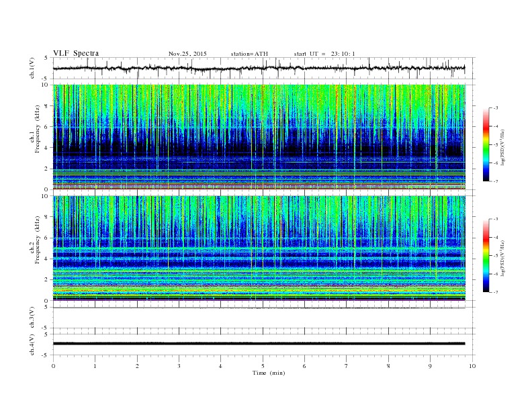Click the "-3" value on ch.2 color bar
The width and height of the screenshot is (532, 411).
pyautogui.click(x=496, y=219)
